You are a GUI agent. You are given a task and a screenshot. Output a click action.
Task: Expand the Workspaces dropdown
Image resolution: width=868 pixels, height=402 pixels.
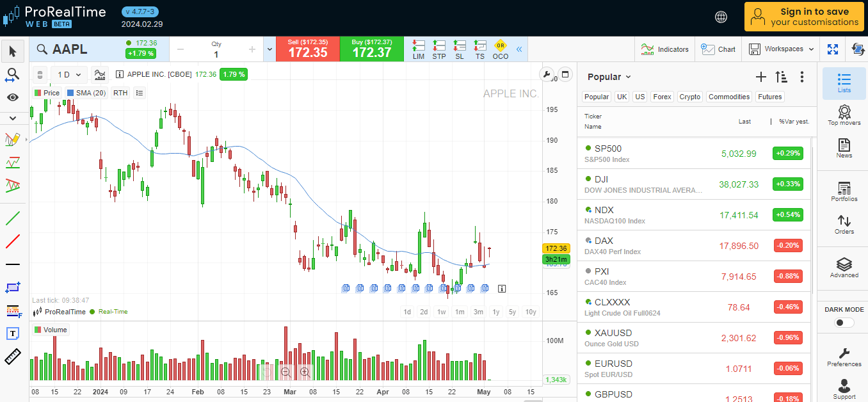(782, 49)
